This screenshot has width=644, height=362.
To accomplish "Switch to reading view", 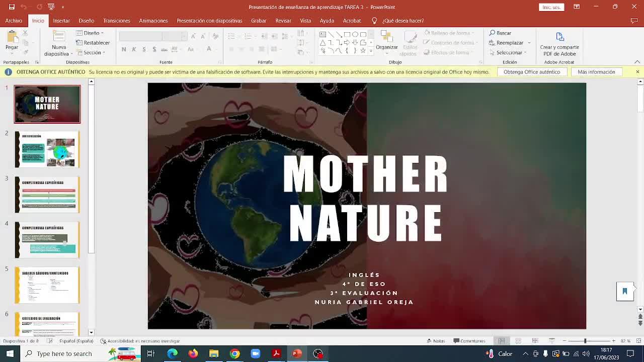I will coord(535,341).
